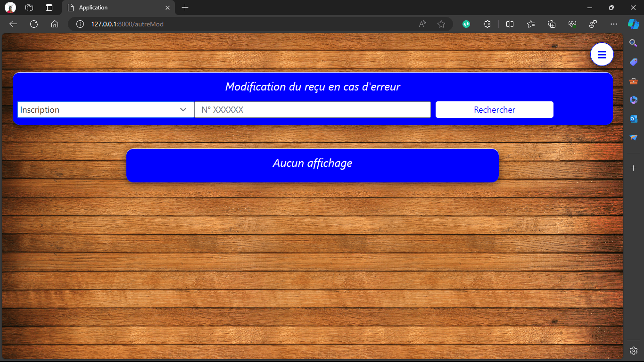Open the round hamburger menu button

602,55
